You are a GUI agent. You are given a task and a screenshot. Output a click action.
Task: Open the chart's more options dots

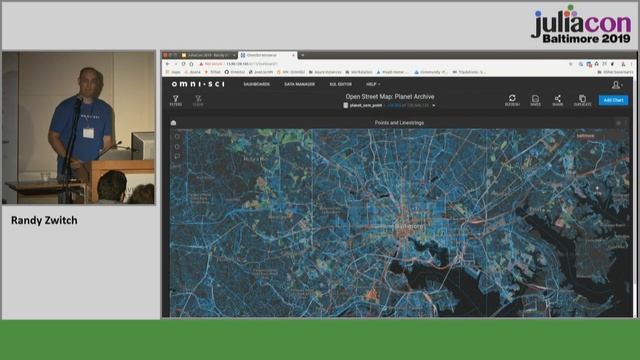coord(625,123)
